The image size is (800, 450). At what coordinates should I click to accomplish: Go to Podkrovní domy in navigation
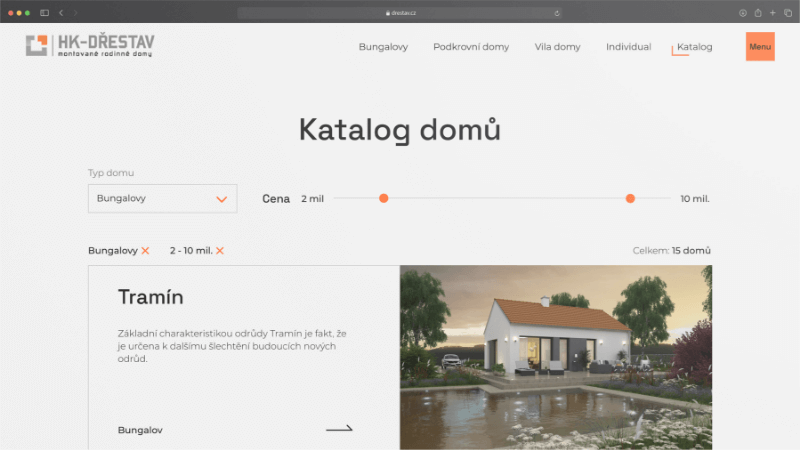coord(471,47)
